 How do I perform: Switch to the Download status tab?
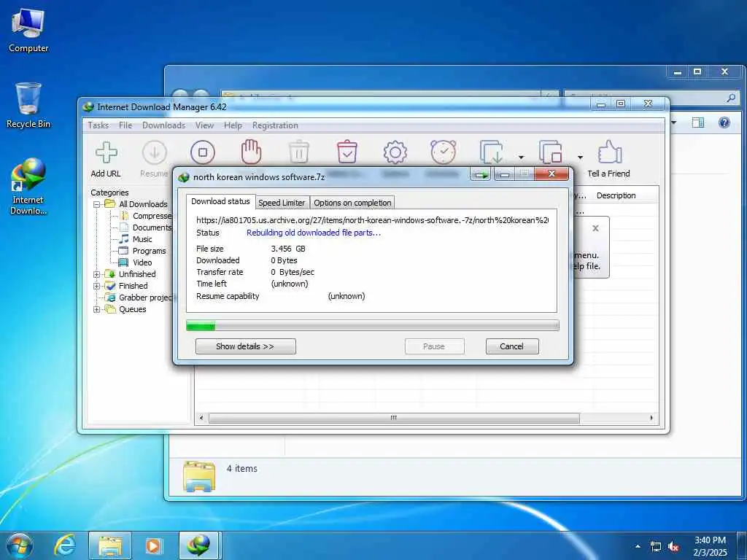coord(220,201)
